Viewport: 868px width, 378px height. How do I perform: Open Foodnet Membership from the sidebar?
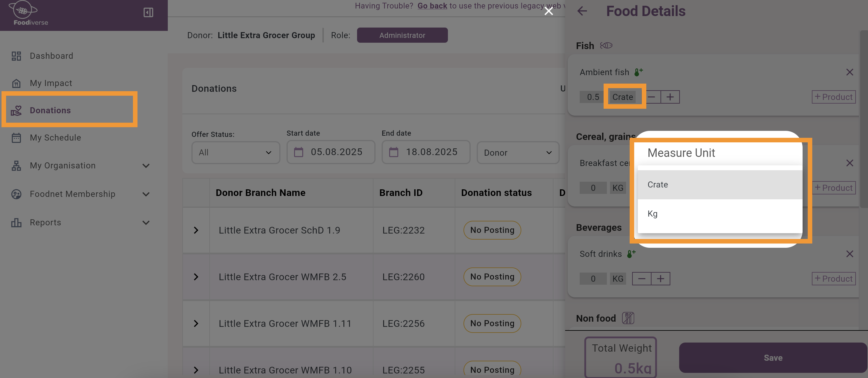(x=72, y=194)
